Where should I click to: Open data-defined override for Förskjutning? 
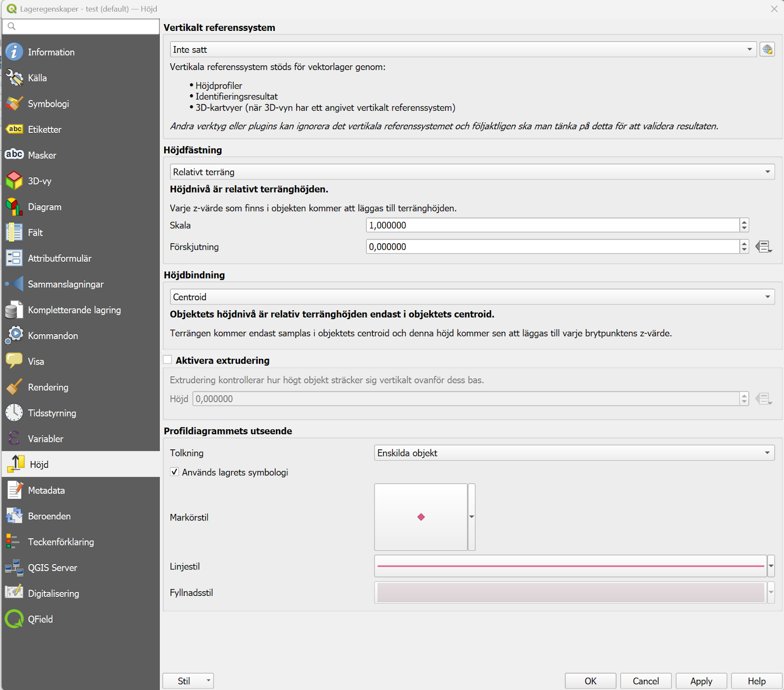(763, 246)
